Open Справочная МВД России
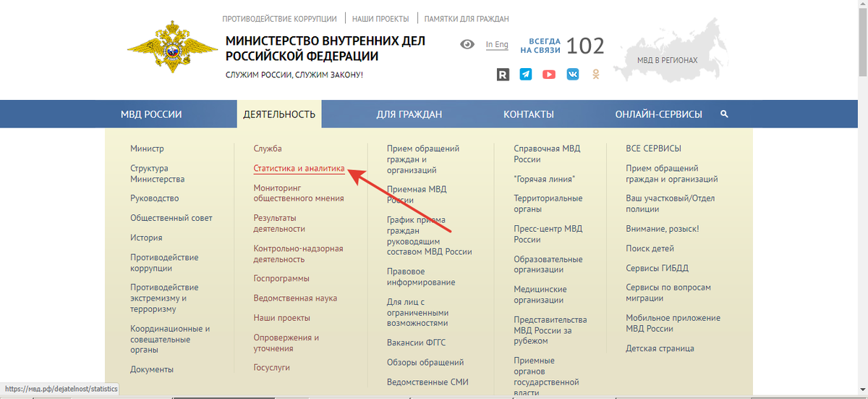The height and width of the screenshot is (399, 868). click(547, 154)
